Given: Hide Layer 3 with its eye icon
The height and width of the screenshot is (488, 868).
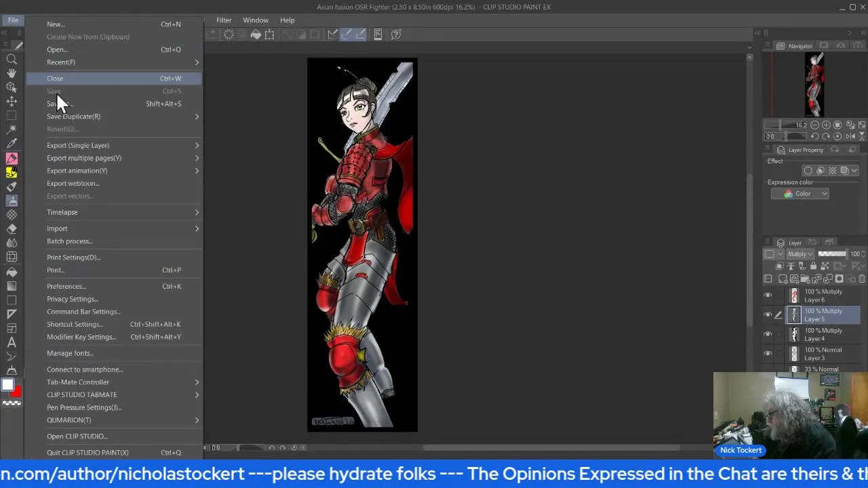Looking at the screenshot, I should 768,354.
